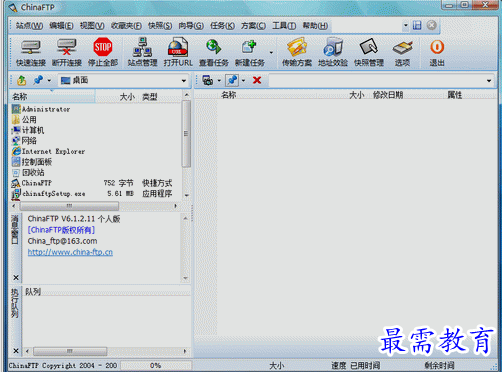Open the remote address combo box dropdown
Viewport: 502px width, 372px height.
(x=489, y=81)
